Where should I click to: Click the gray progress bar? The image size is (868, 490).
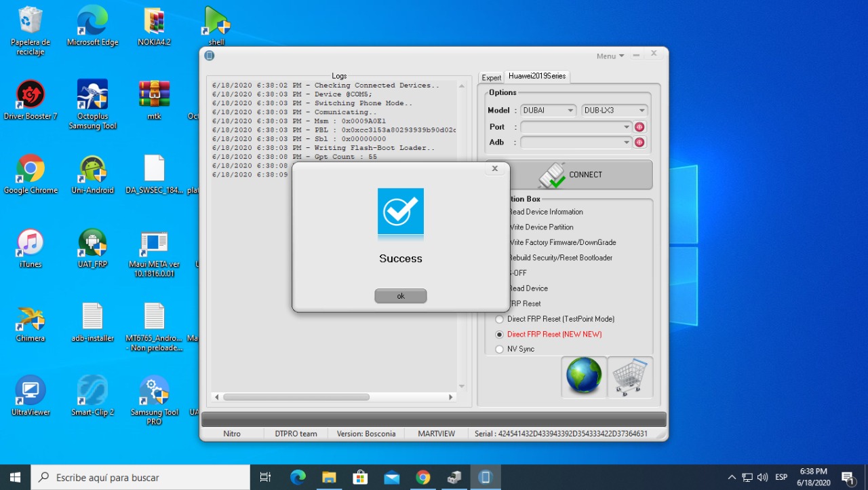point(434,419)
